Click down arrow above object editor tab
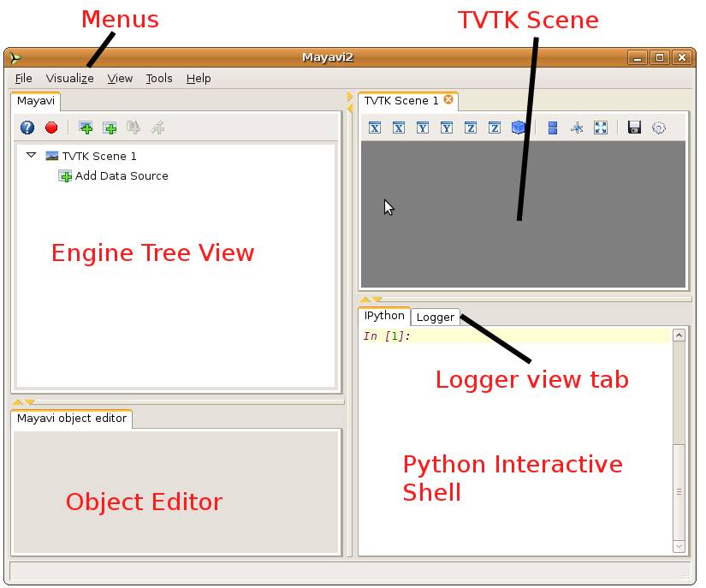 30,401
